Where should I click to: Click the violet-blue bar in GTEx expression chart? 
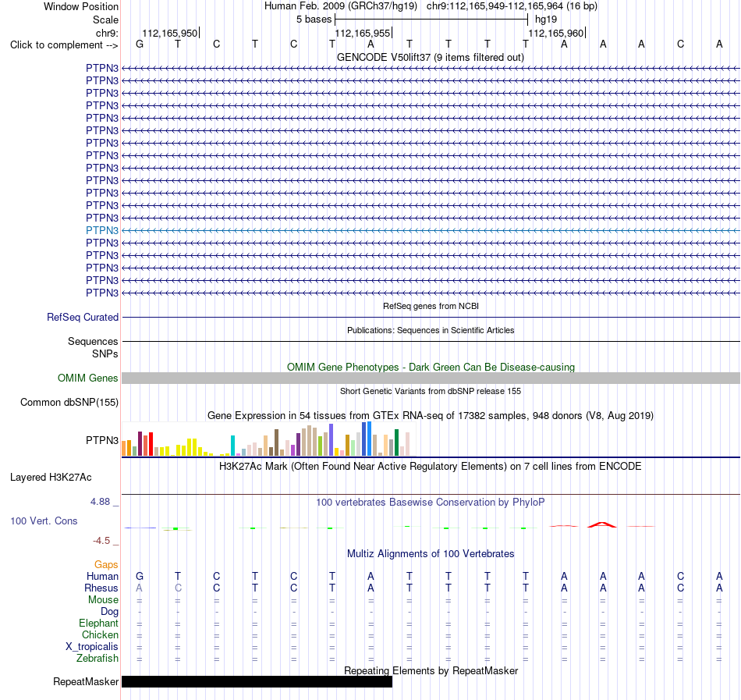pyautogui.click(x=331, y=439)
